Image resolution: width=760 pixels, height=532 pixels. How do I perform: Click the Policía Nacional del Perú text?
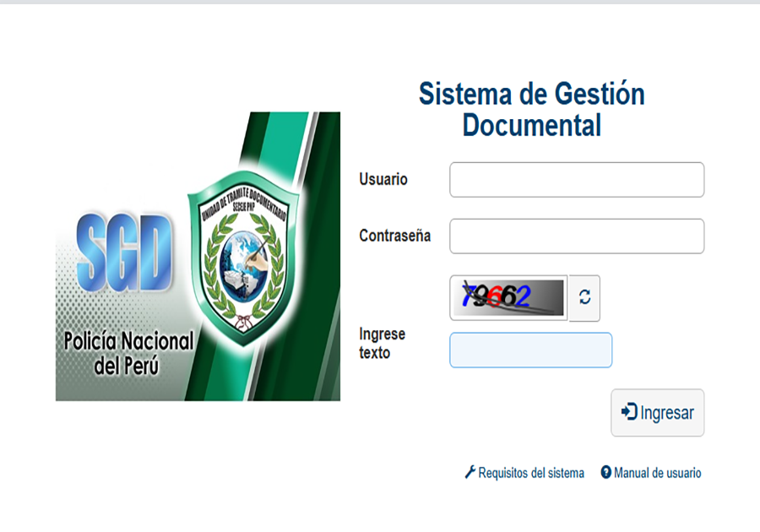(x=128, y=353)
